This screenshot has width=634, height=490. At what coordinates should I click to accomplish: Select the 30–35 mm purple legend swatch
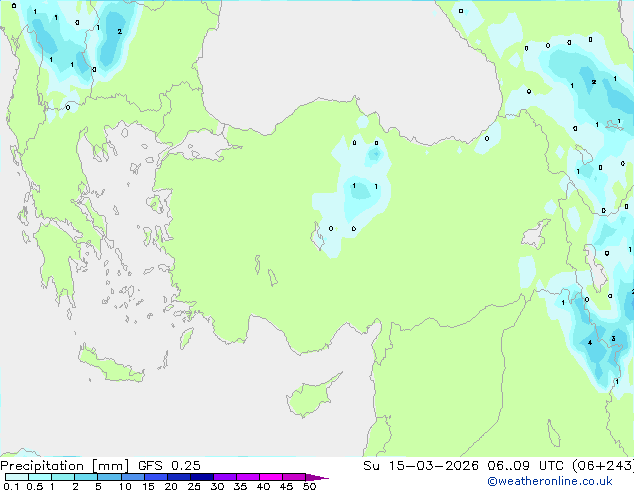[225, 477]
